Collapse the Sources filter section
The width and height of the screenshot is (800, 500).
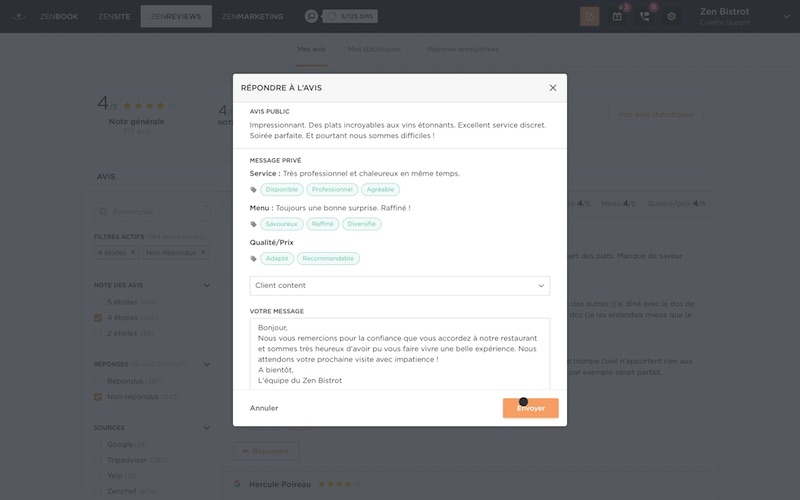point(206,427)
